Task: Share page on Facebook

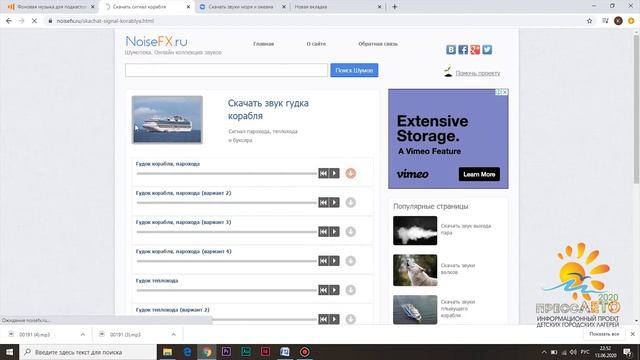Action: [463, 50]
